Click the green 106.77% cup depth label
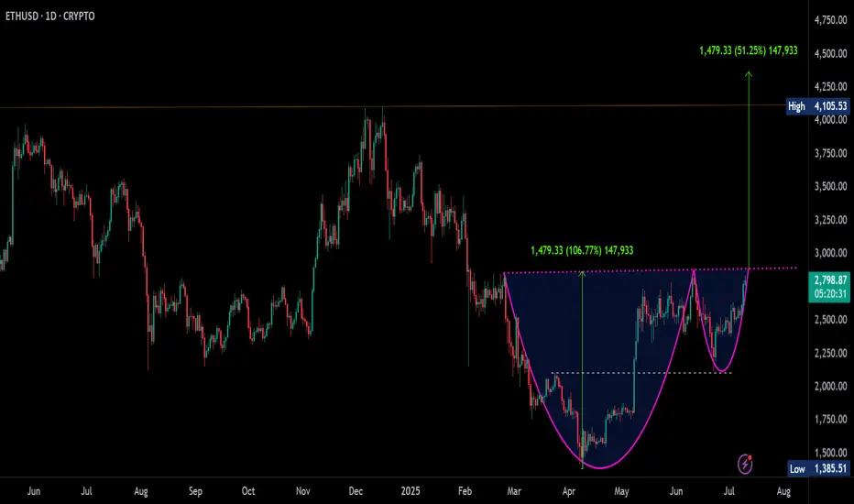 pyautogui.click(x=582, y=251)
